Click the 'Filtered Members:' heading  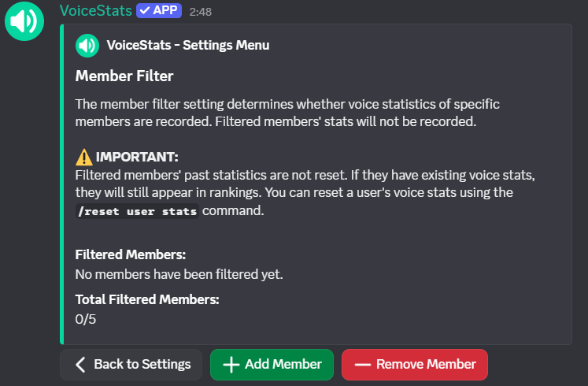(x=131, y=255)
